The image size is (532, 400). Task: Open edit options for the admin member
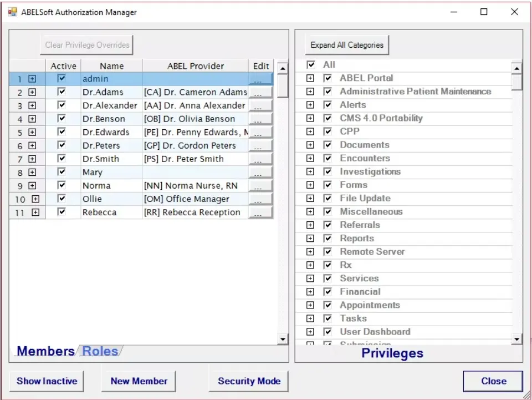[260, 79]
